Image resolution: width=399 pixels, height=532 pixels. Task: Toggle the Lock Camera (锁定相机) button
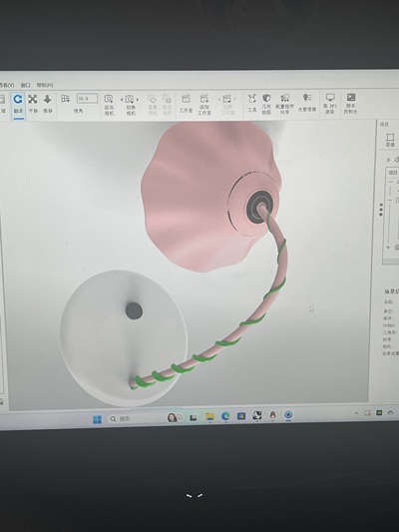click(167, 105)
